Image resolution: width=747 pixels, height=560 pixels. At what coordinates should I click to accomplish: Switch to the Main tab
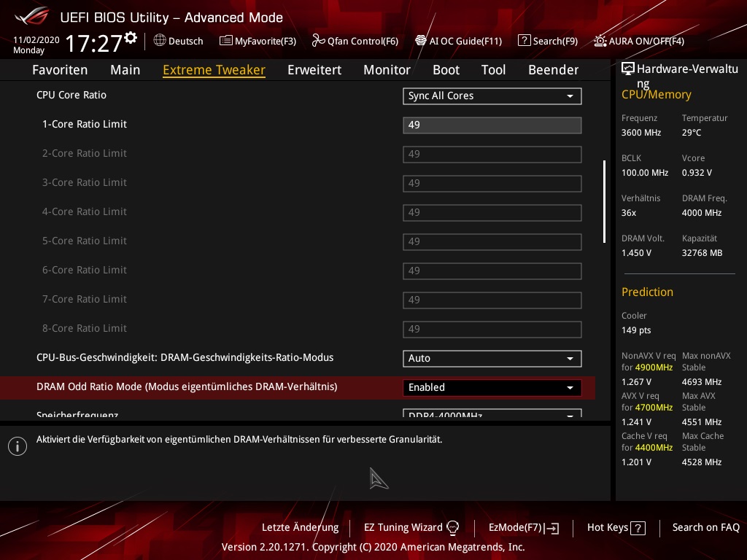(125, 70)
